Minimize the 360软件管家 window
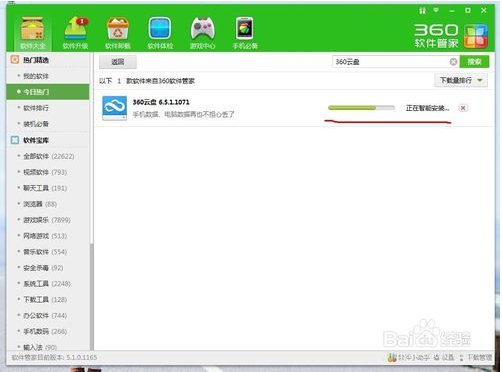Screen dimensions: 502x372 (452, 11)
